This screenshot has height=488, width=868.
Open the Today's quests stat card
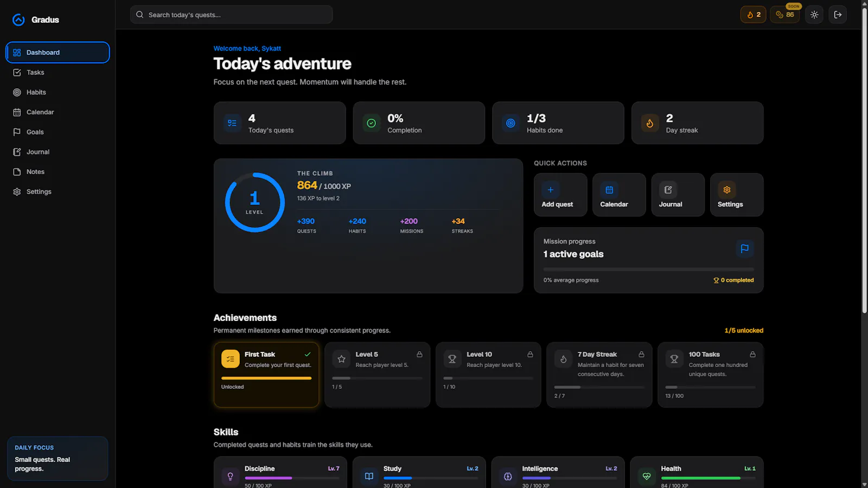(x=279, y=123)
